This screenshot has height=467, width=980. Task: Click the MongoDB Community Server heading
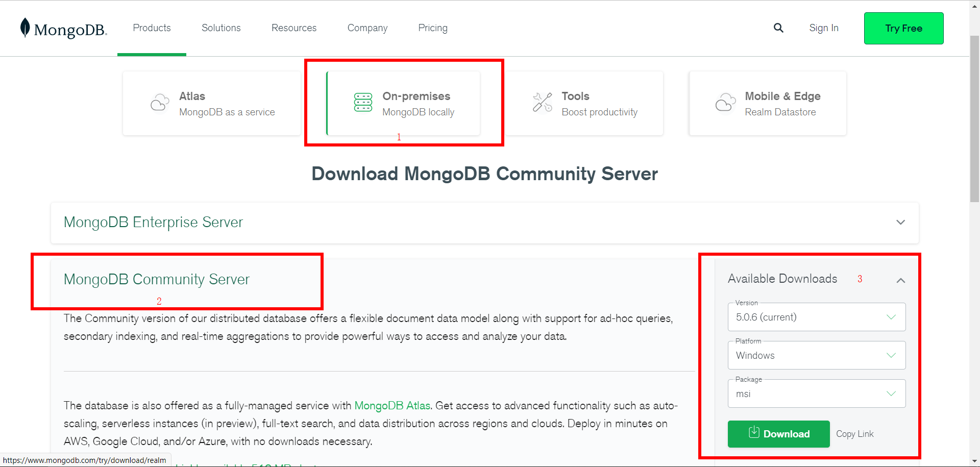(157, 279)
